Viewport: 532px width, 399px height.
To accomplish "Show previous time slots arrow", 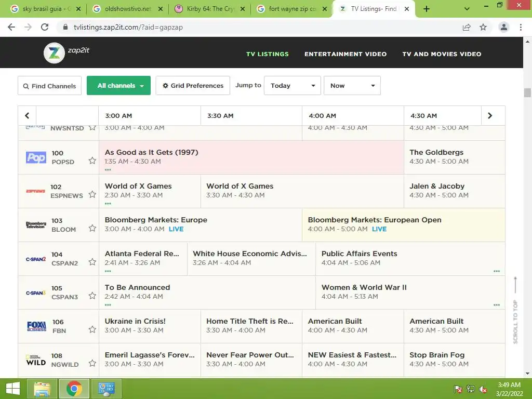I will pyautogui.click(x=27, y=116).
